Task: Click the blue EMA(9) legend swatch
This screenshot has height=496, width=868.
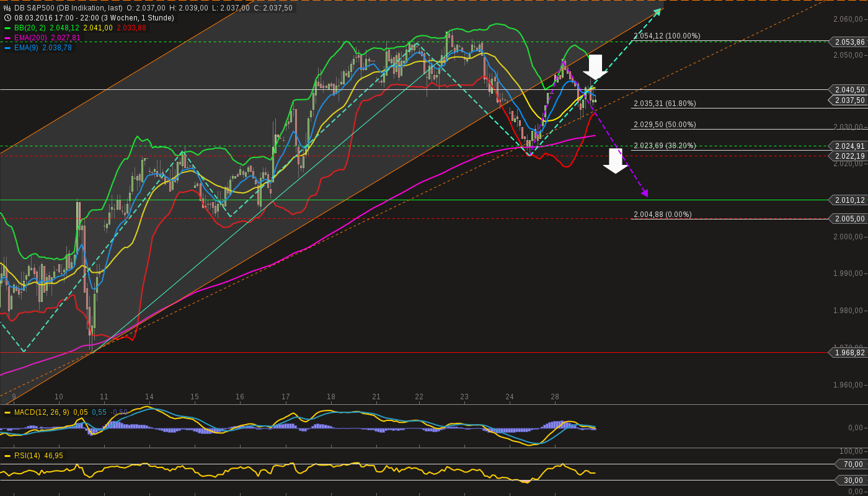Action: tap(7, 48)
